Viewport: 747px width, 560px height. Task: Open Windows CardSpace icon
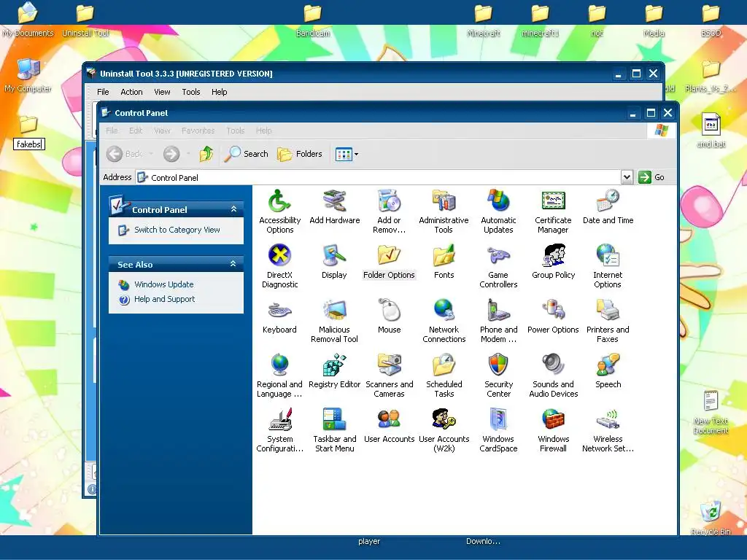point(498,431)
